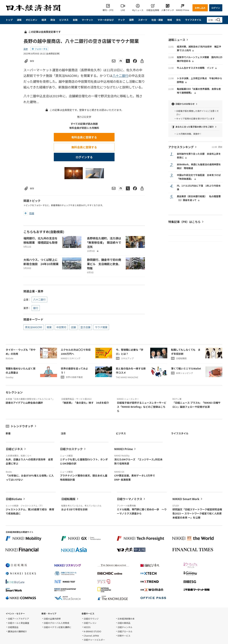This screenshot has height=644, width=228.
Task: Select サウナ開業 keyword tag
Action: 101,327
